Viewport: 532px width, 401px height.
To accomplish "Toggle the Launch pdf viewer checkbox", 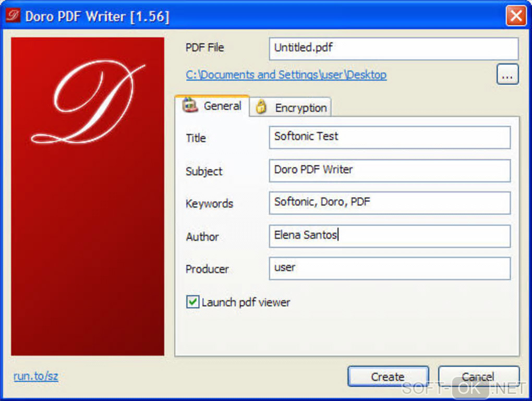I will click(x=192, y=301).
